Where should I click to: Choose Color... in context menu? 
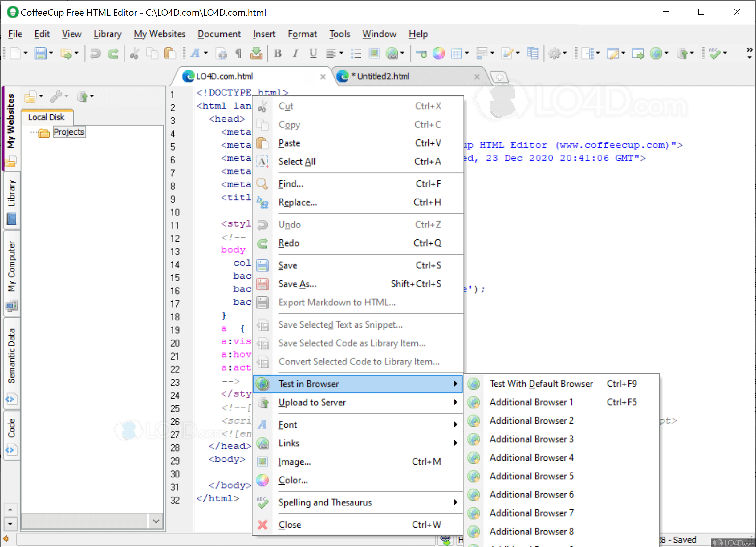358,481
